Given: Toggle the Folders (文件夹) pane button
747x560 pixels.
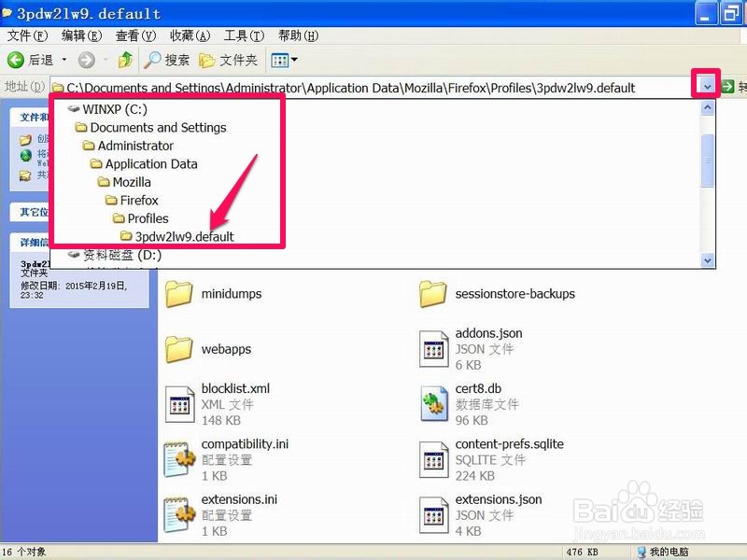Looking at the screenshot, I should (228, 60).
